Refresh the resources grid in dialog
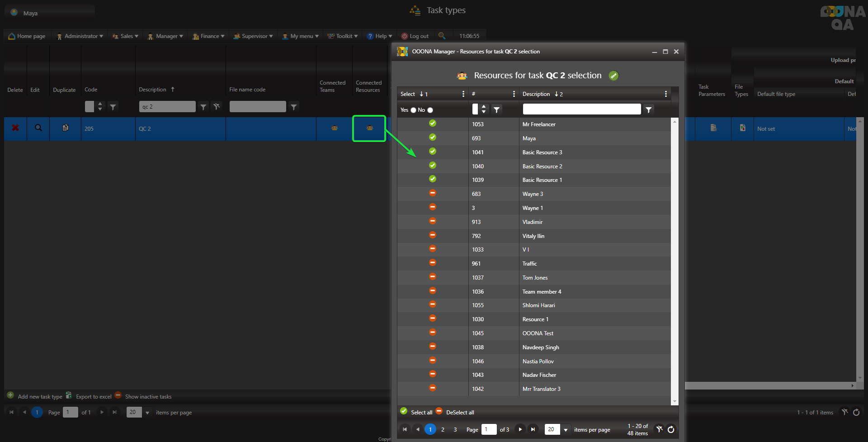 (671, 429)
